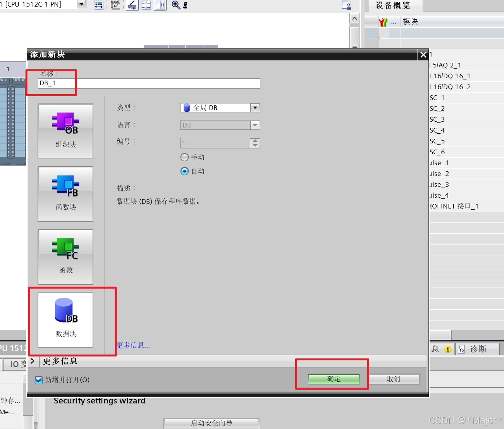Viewport: 504px width, 429px height.
Task: Select the FB 函数块 block type
Action: pos(65,194)
